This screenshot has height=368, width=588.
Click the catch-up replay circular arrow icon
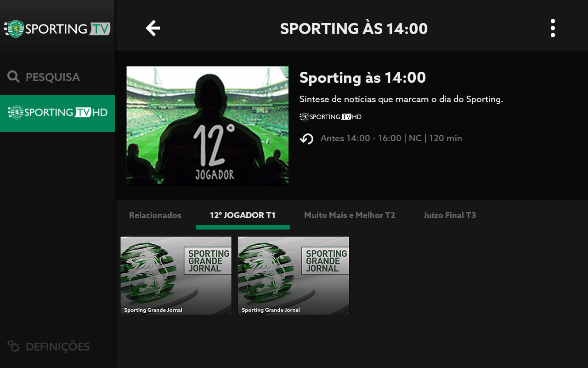click(x=306, y=138)
